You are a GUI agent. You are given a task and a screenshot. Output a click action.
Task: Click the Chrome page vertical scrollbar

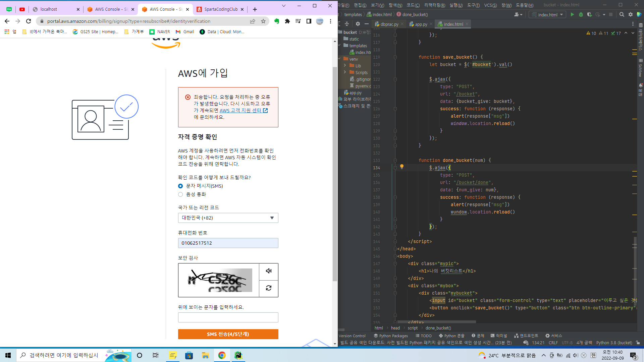tap(335, 174)
